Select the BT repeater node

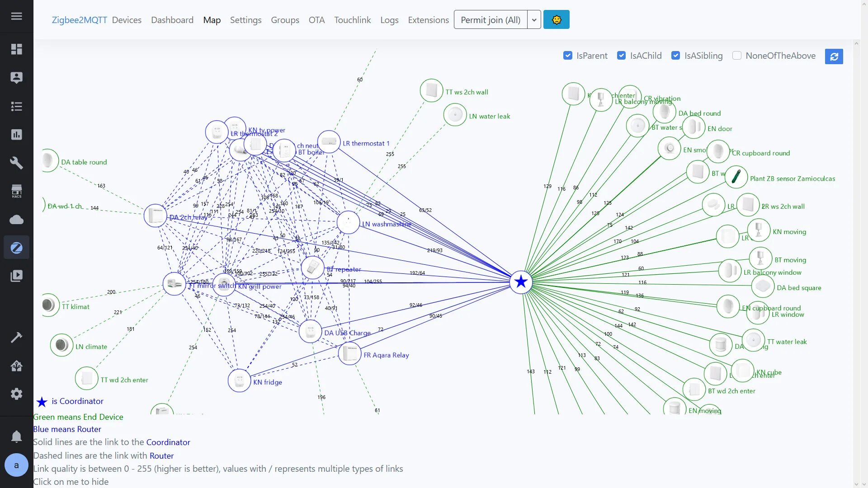[x=312, y=268]
